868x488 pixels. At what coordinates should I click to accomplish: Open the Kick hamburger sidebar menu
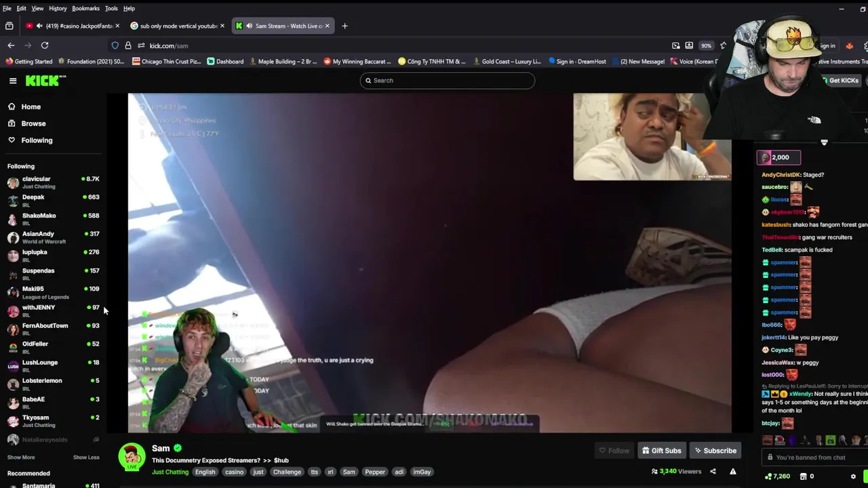click(13, 81)
